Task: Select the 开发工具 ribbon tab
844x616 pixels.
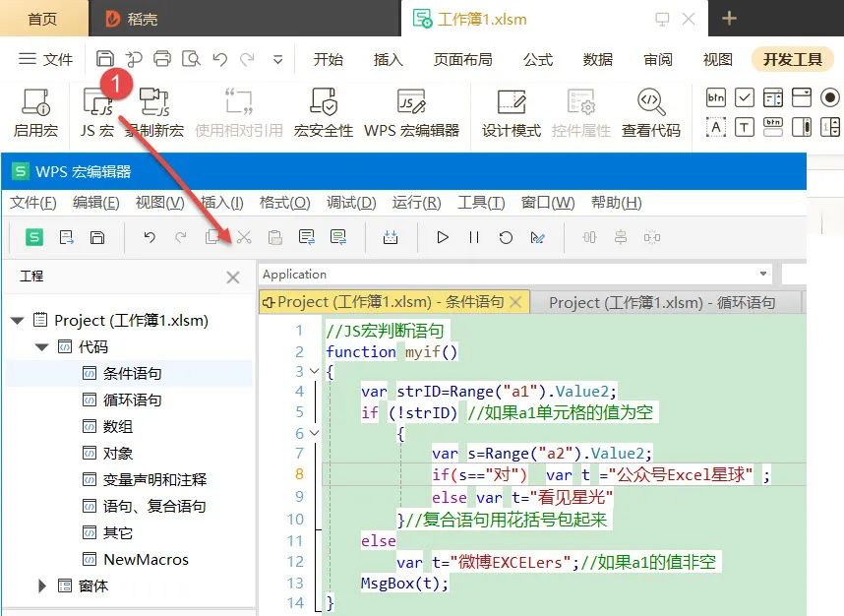Action: tap(792, 59)
